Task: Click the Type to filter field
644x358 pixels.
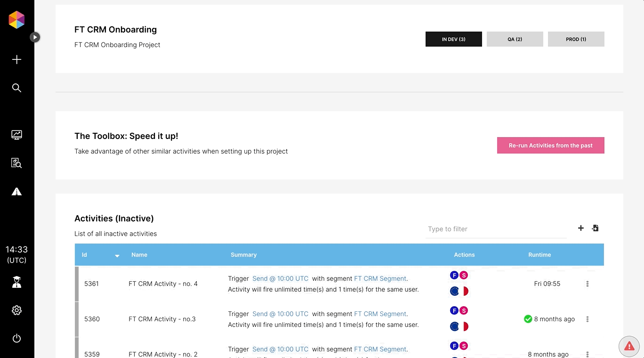Action: (496, 229)
